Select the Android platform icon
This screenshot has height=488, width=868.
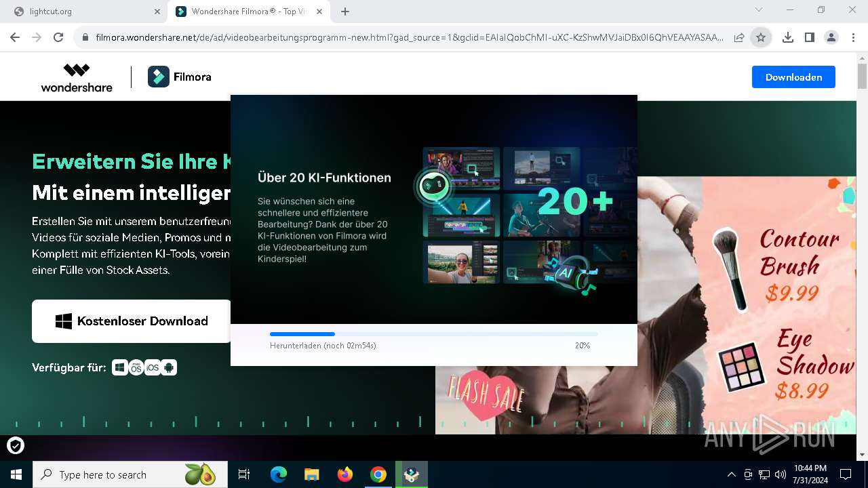pos(169,367)
